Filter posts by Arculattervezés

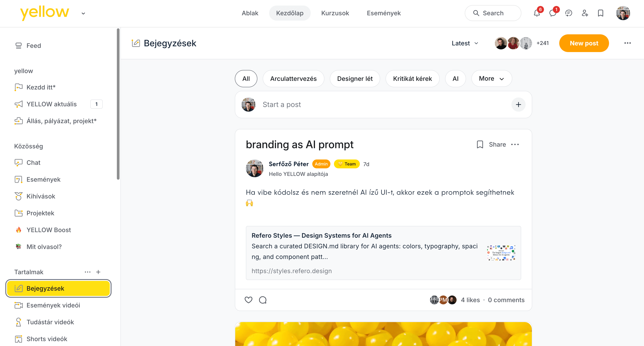293,79
